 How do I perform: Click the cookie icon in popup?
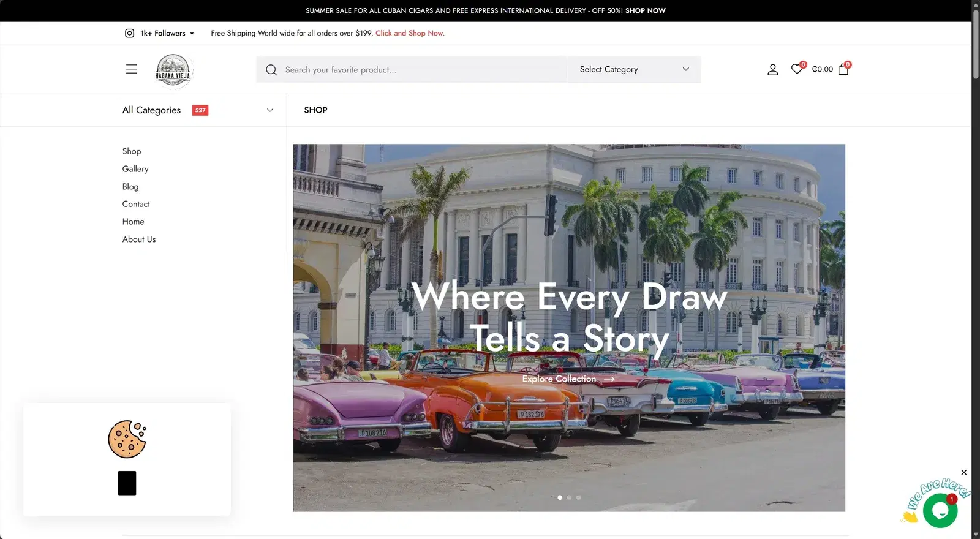(127, 439)
